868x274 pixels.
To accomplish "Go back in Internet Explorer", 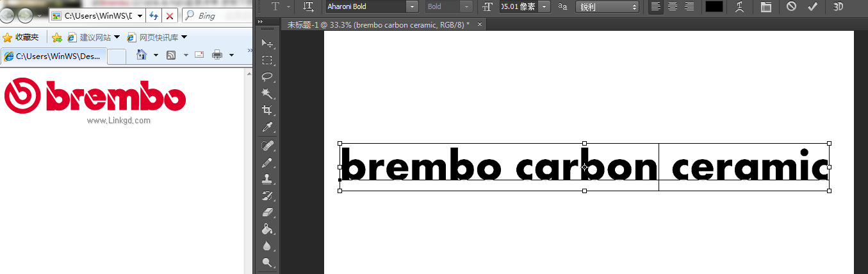I will [8, 15].
